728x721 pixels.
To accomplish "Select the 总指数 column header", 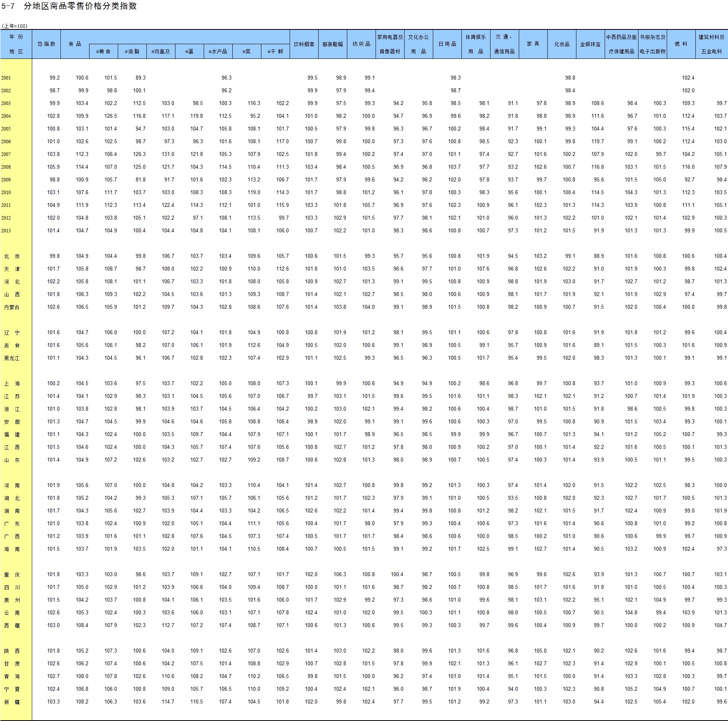I will point(47,44).
